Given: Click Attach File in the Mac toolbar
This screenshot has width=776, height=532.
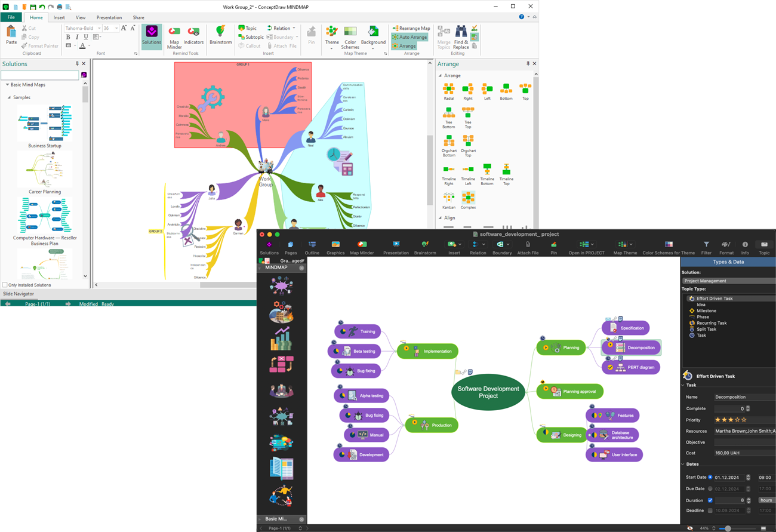Looking at the screenshot, I should click(528, 248).
